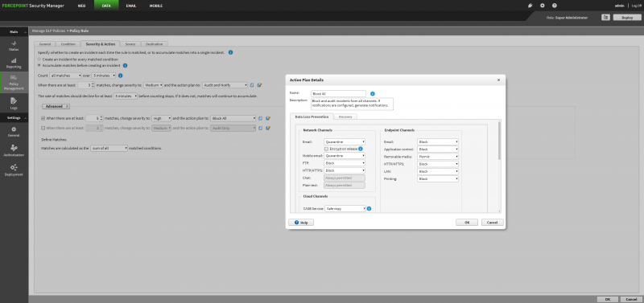Open the severity 'High' dropdown

[162, 118]
